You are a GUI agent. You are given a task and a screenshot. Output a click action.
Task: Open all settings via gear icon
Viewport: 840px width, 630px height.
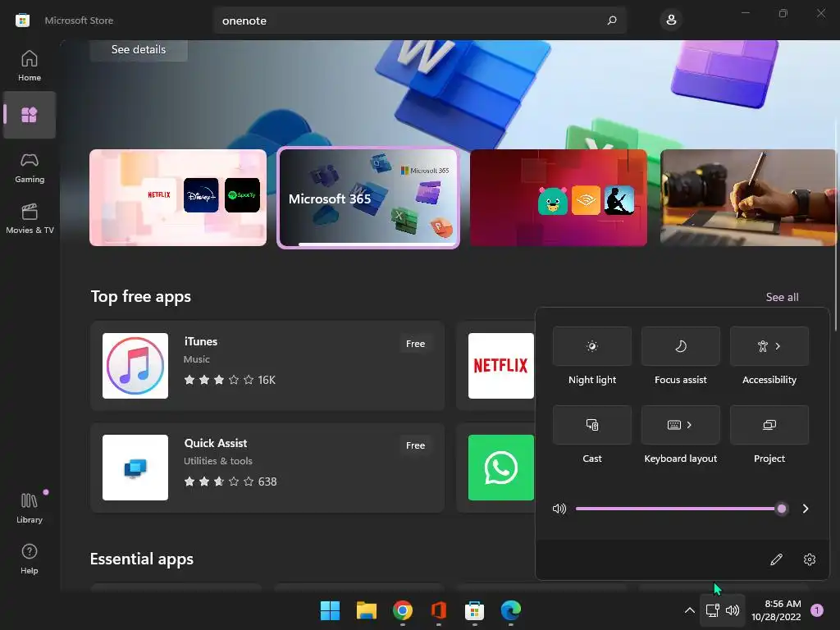[810, 559]
